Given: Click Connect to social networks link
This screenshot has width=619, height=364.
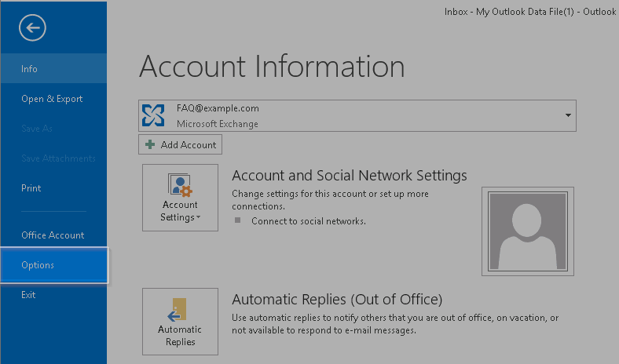Looking at the screenshot, I should point(308,221).
